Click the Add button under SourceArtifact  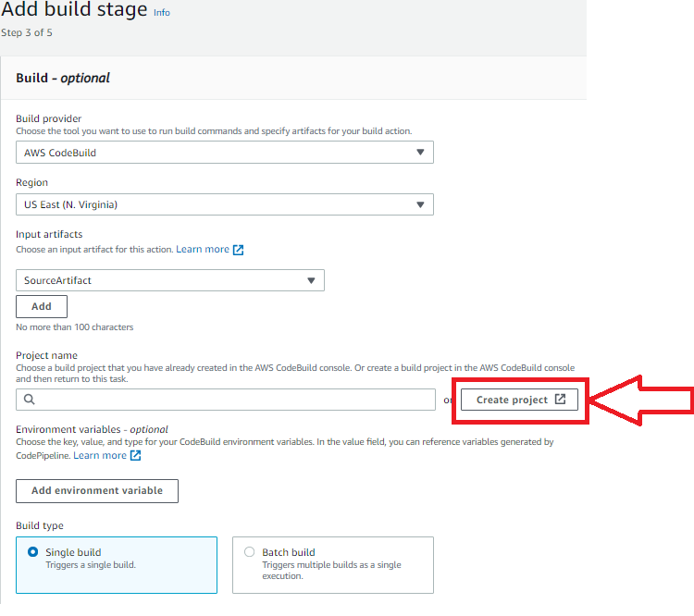(x=42, y=306)
